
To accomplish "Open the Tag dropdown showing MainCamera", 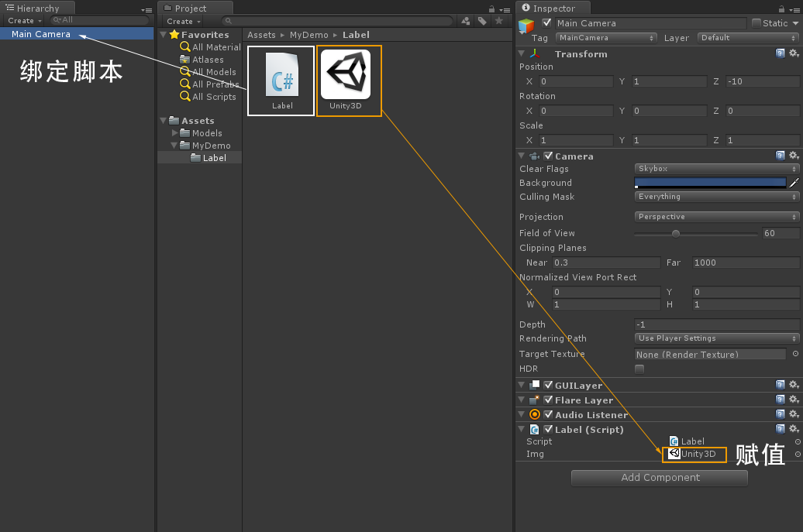I will pyautogui.click(x=606, y=37).
